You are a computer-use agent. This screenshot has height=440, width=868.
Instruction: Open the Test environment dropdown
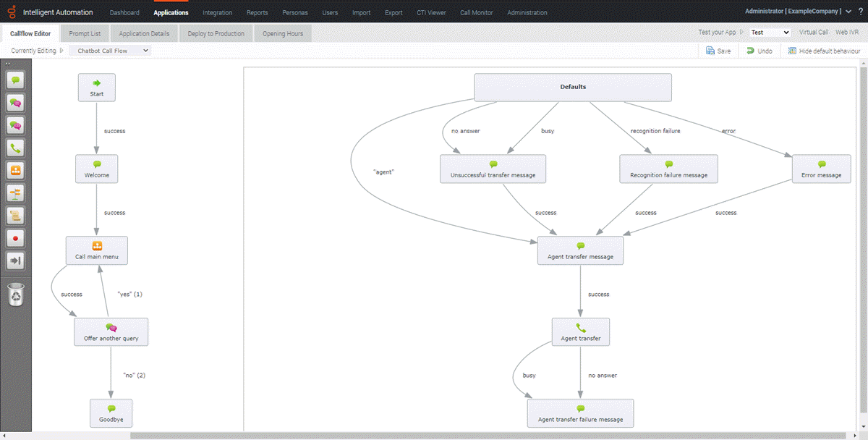pyautogui.click(x=769, y=32)
